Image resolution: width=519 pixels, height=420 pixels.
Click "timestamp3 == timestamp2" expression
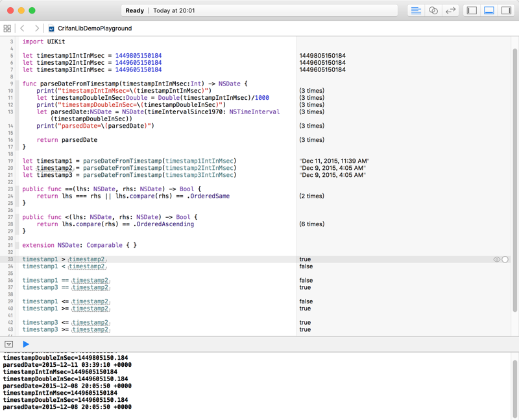click(66, 287)
